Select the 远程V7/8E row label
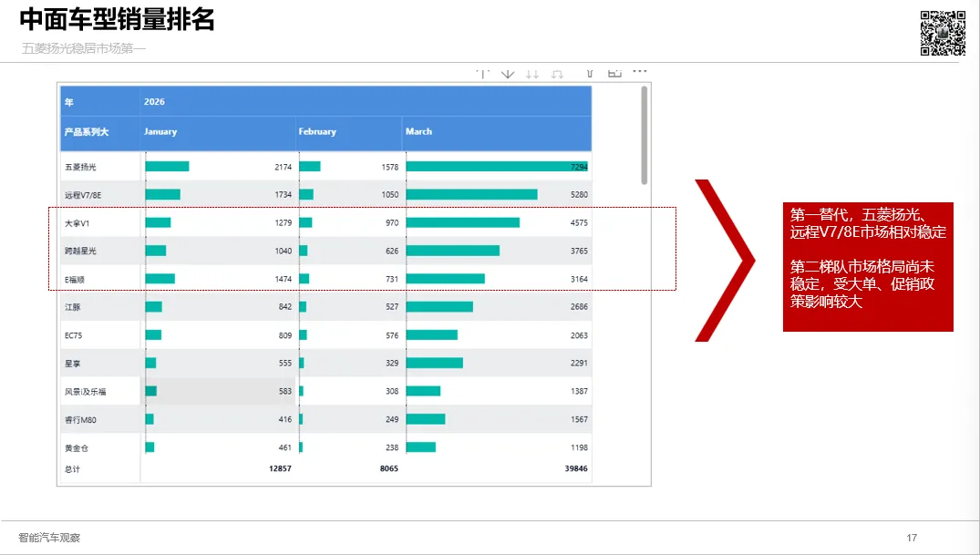This screenshot has width=980, height=555. coord(82,195)
